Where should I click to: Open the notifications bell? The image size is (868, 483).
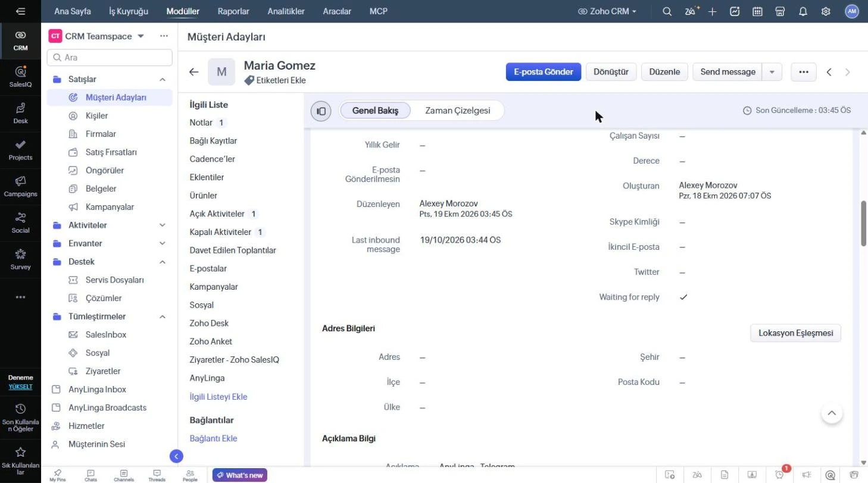pos(803,11)
